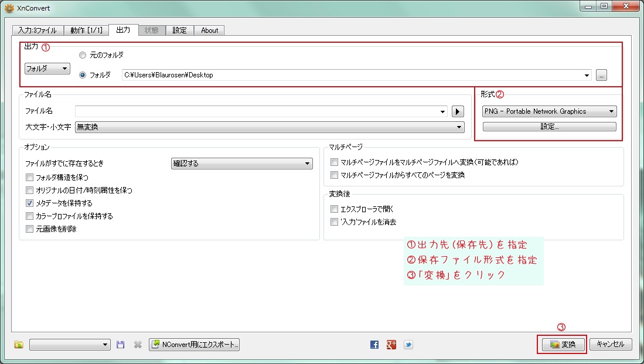Open file name variables arrow button
The width and height of the screenshot is (644, 364).
[458, 111]
